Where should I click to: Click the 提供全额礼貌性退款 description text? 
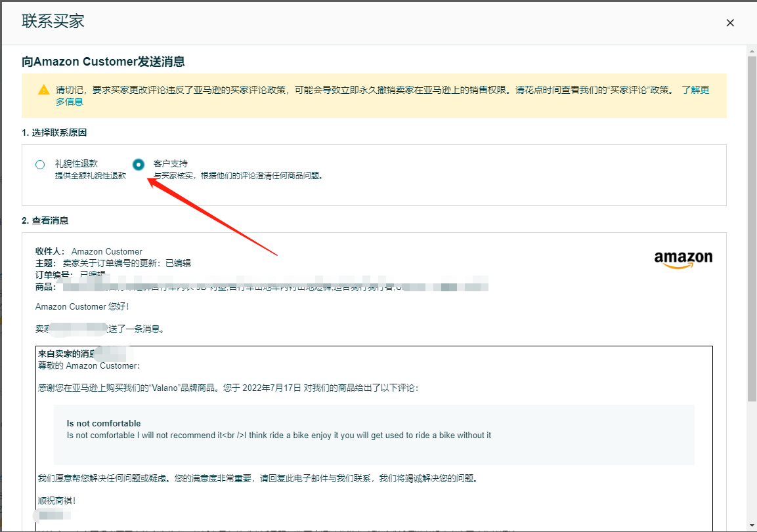(91, 176)
